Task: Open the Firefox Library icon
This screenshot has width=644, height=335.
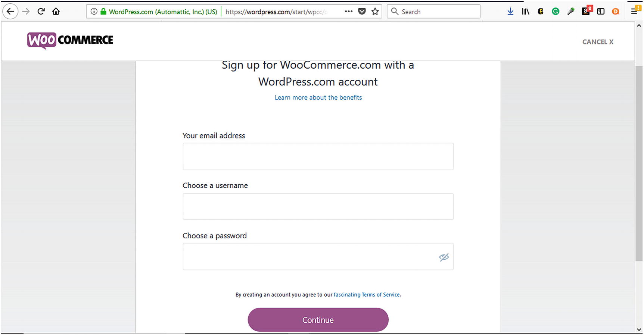Action: [526, 12]
